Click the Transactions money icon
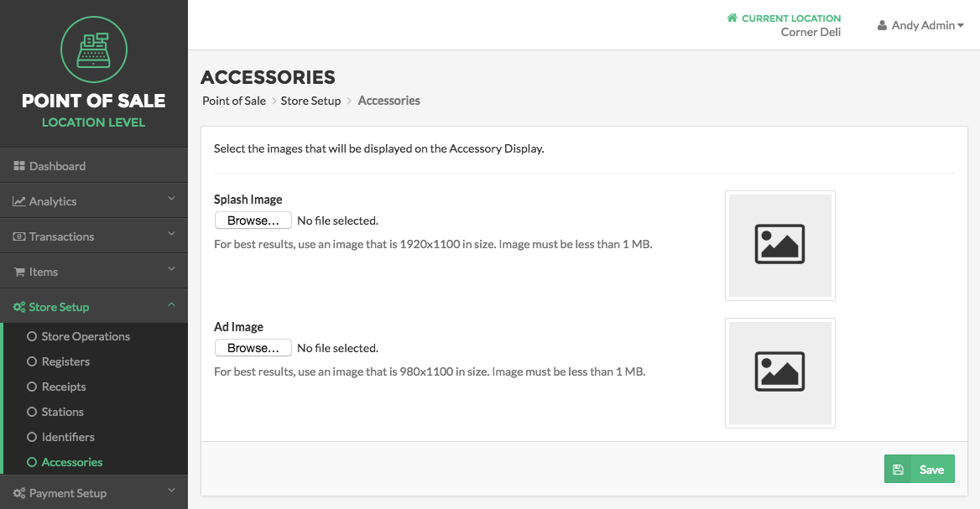The width and height of the screenshot is (980, 509). click(18, 236)
